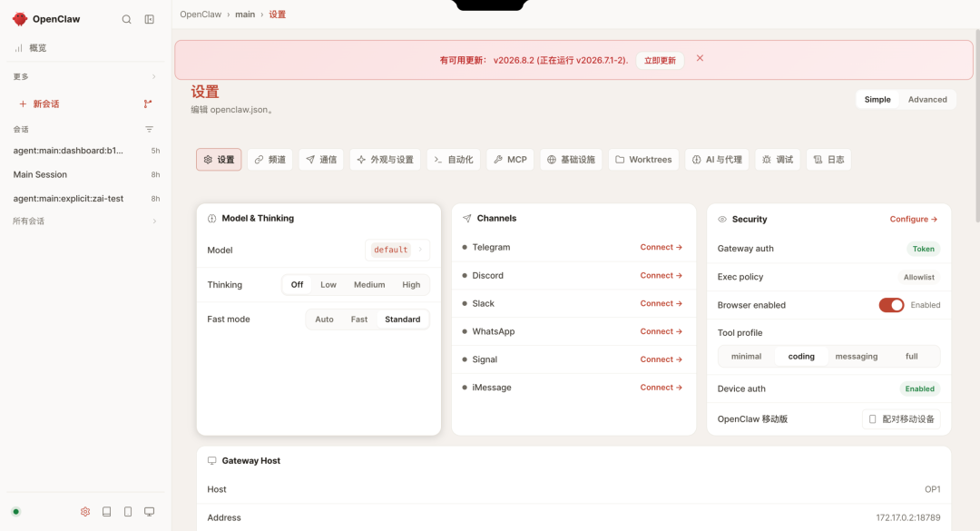This screenshot has height=531, width=980.
Task: Click the monitor icon in sidebar footer
Action: (150, 512)
